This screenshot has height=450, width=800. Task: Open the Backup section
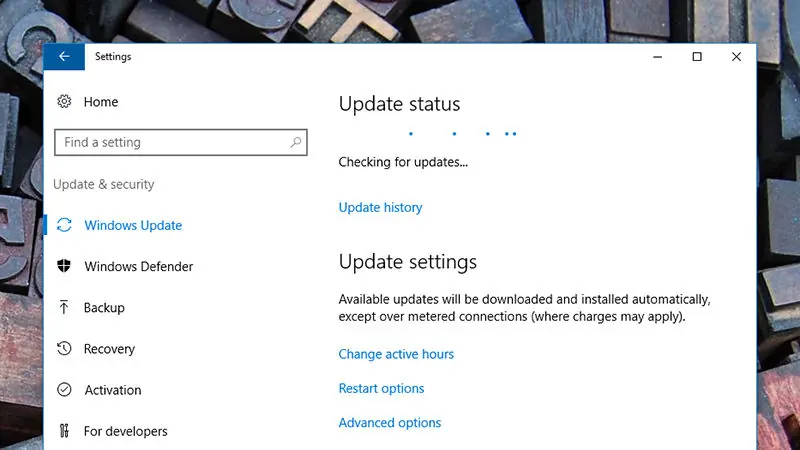tap(104, 308)
